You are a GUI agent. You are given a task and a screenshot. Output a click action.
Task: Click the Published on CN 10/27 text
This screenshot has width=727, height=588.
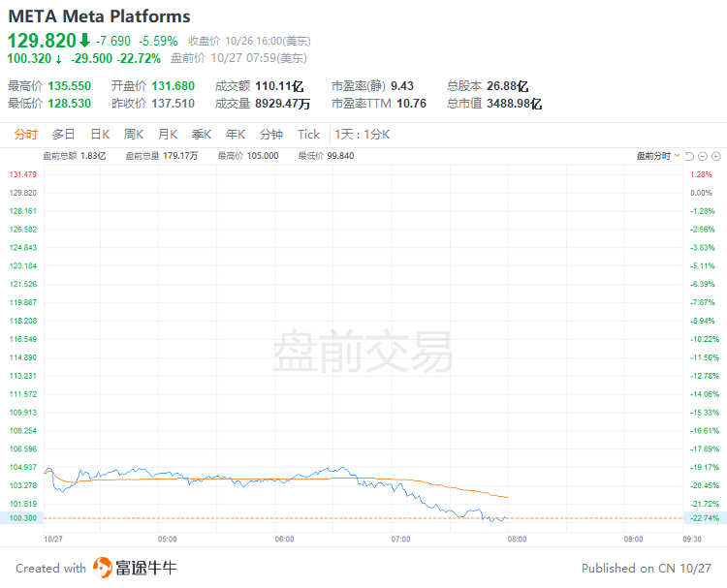point(647,568)
